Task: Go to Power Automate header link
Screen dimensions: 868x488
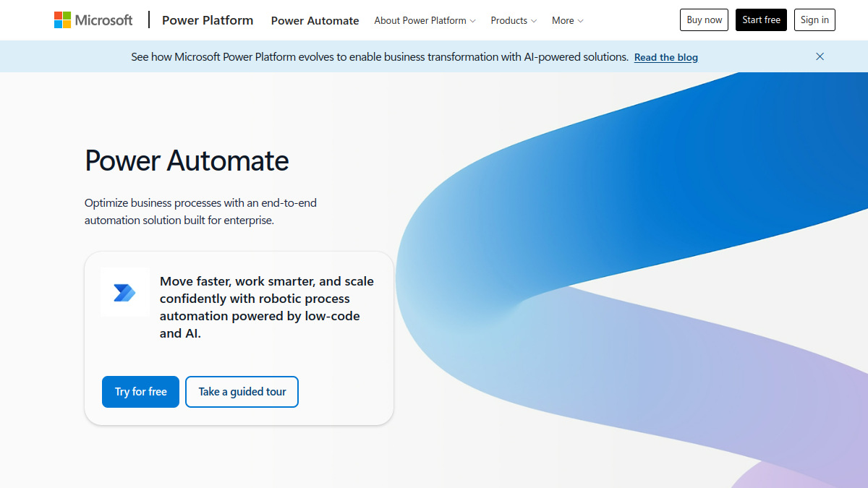Action: (315, 20)
